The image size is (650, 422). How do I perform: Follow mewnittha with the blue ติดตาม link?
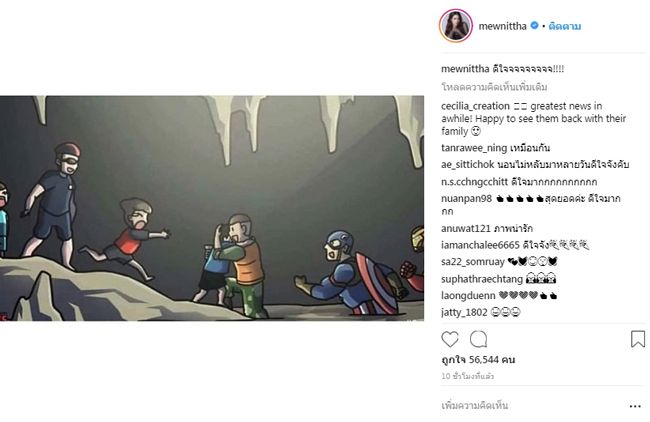tap(565, 26)
